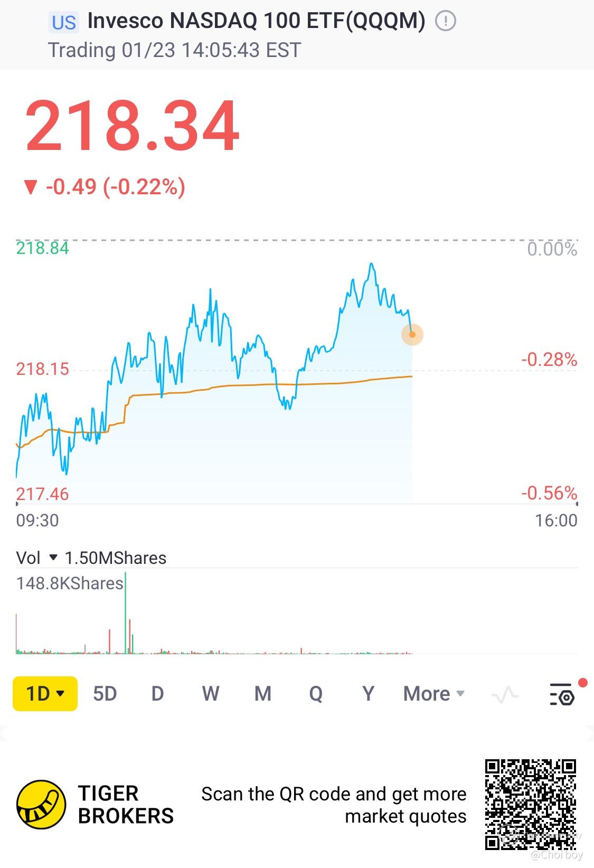Expand the Vol indicator dropdown arrow
The image size is (594, 868).
(53, 558)
